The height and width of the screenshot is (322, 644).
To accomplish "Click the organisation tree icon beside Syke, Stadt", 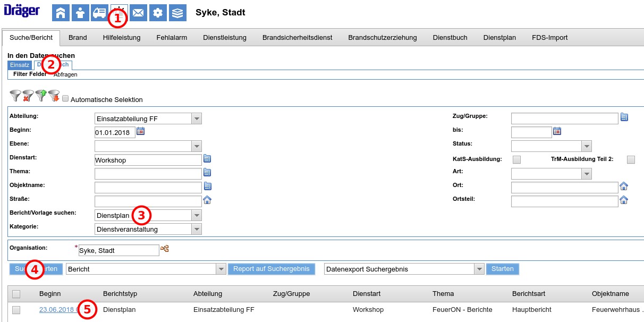I will point(165,249).
